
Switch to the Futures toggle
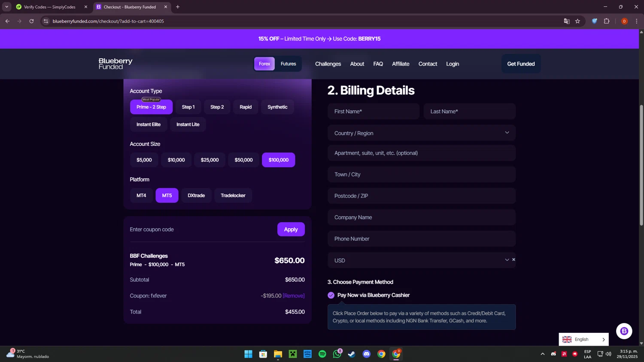click(x=288, y=64)
